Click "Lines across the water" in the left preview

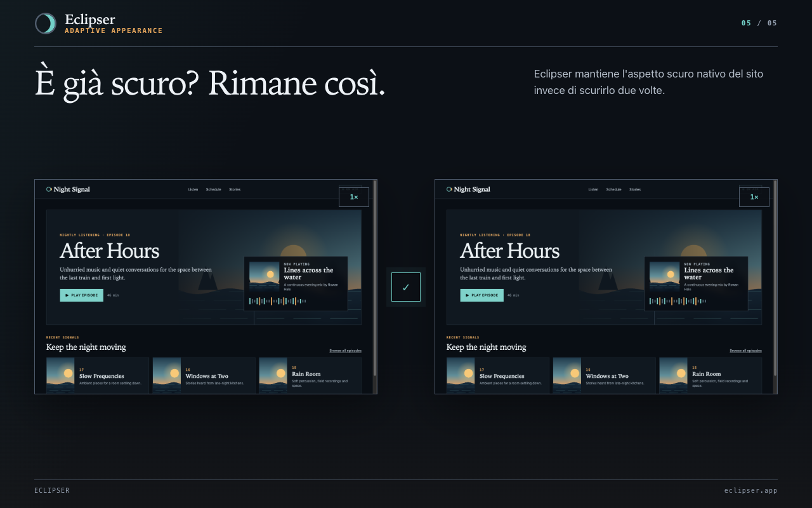[x=309, y=274]
